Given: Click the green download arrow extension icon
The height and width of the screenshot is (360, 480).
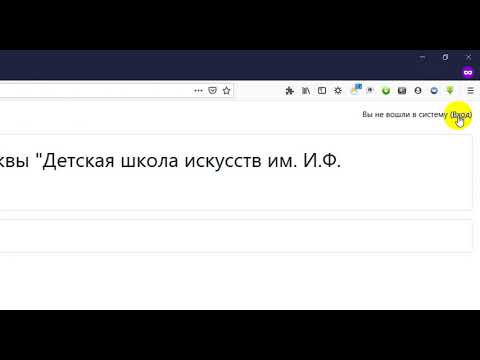Looking at the screenshot, I should 450,91.
